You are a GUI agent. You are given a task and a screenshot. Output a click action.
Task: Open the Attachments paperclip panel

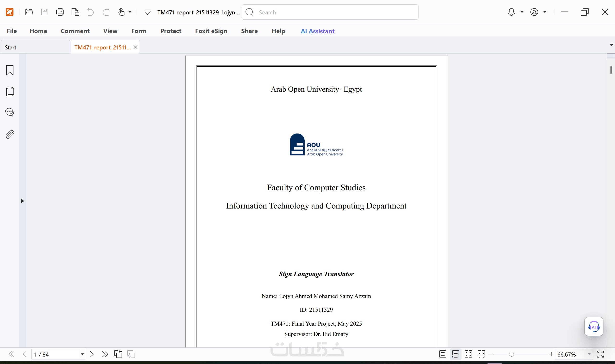[10, 135]
